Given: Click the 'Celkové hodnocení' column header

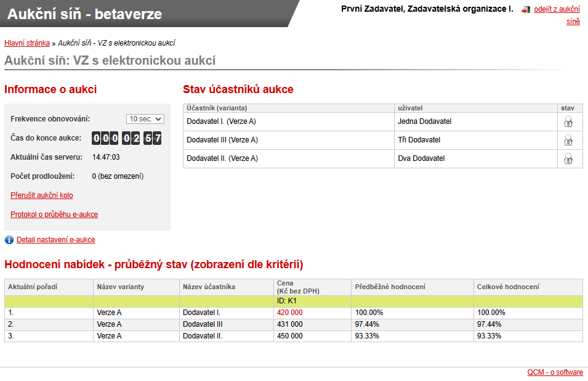Looking at the screenshot, I should (508, 287).
